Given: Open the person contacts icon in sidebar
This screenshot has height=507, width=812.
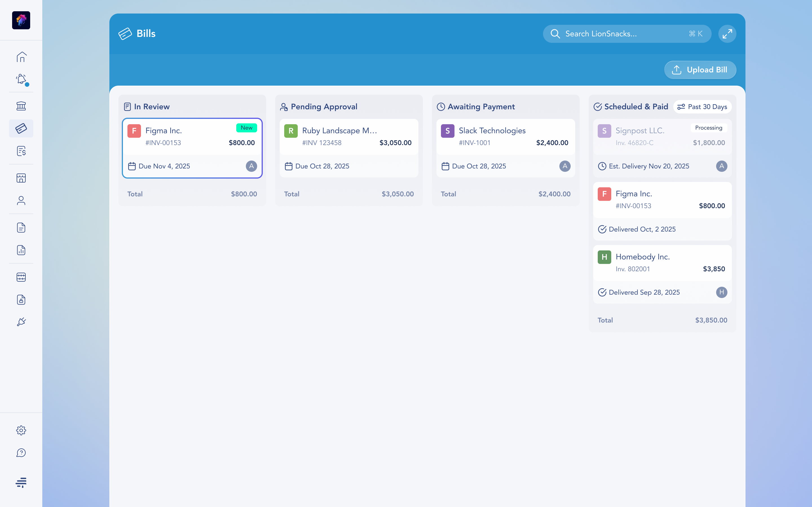Looking at the screenshot, I should pyautogui.click(x=21, y=201).
